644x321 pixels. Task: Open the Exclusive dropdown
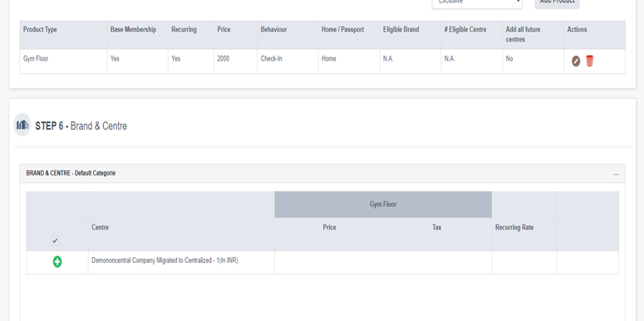(477, 2)
